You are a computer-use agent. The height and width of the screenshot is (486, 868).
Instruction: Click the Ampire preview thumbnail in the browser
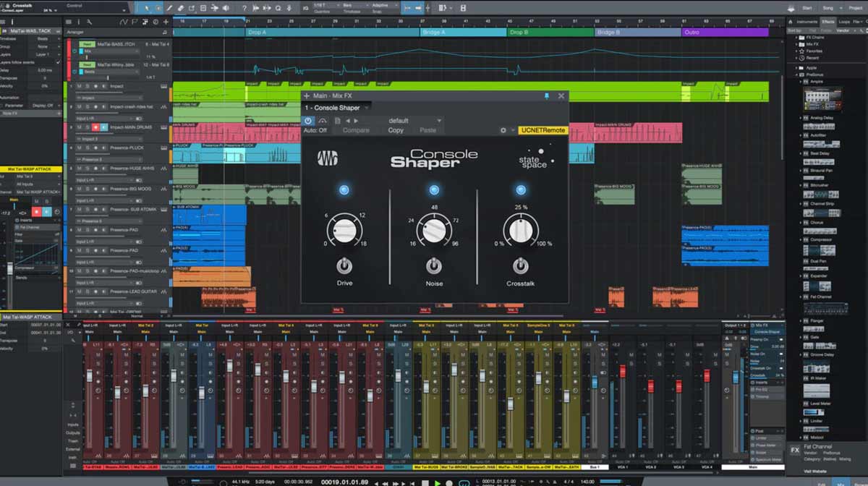point(823,98)
